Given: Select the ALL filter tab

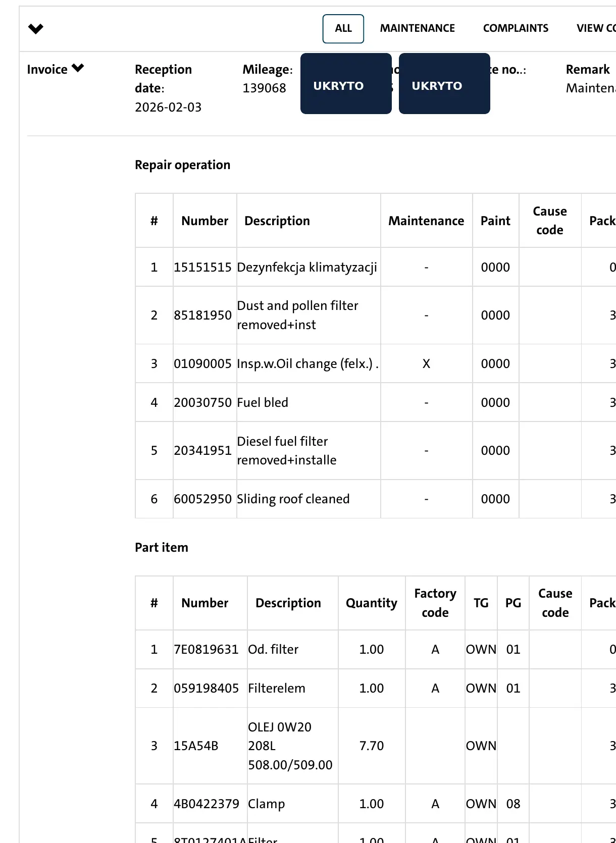Looking at the screenshot, I should pos(343,29).
